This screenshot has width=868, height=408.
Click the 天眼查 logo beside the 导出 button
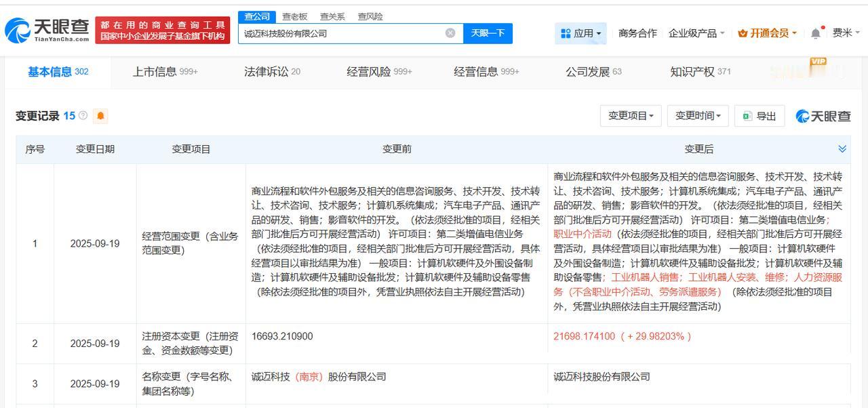point(823,116)
